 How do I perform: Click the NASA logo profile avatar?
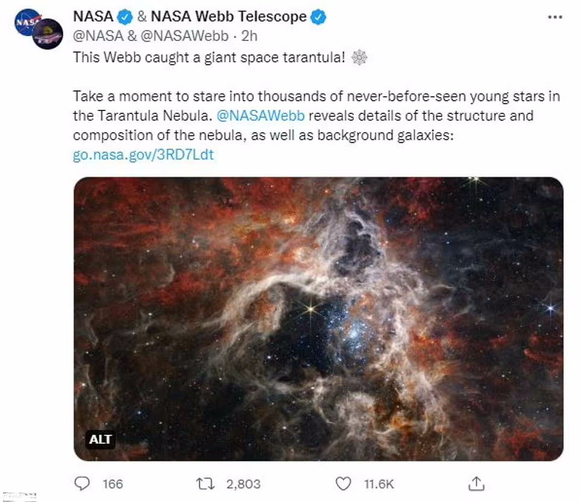click(x=27, y=22)
